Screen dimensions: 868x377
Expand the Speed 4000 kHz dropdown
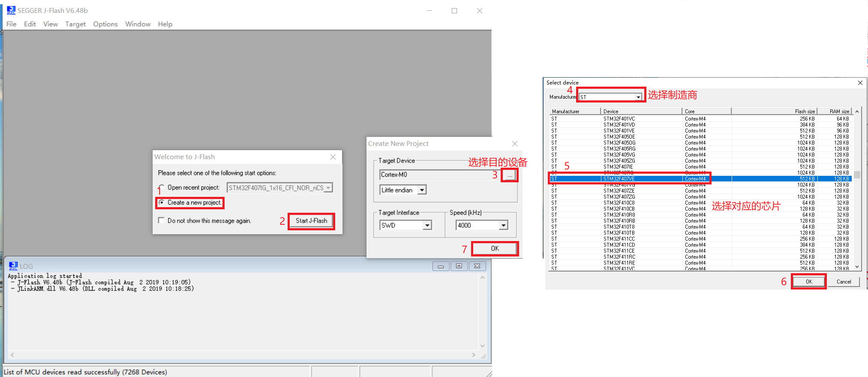point(504,225)
